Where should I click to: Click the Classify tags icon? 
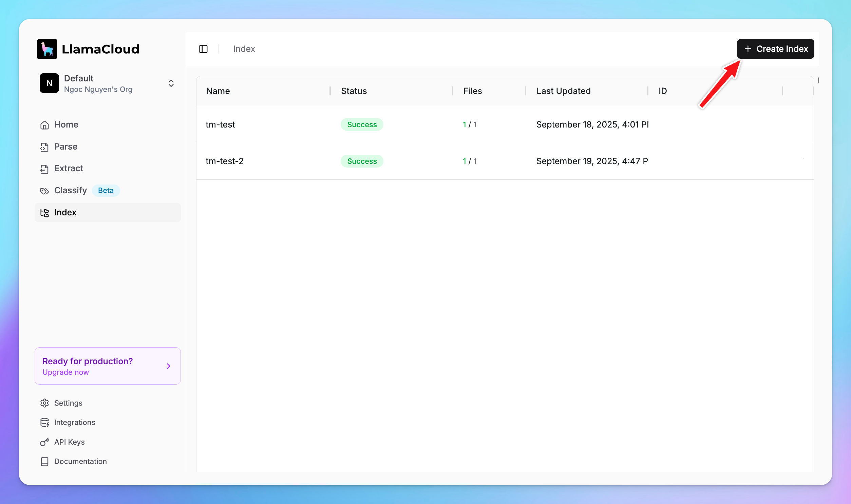click(x=44, y=191)
